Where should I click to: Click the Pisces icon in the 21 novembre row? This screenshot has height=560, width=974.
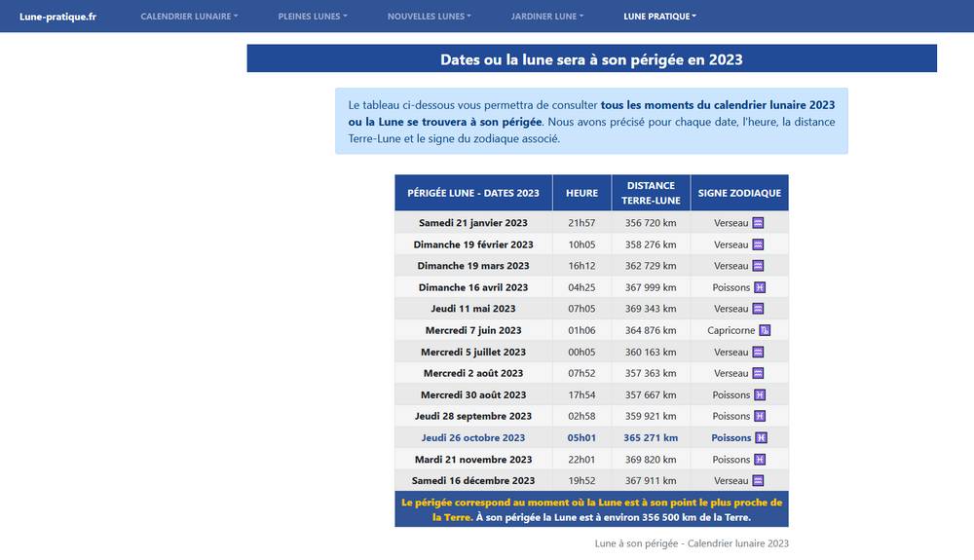pyautogui.click(x=760, y=460)
